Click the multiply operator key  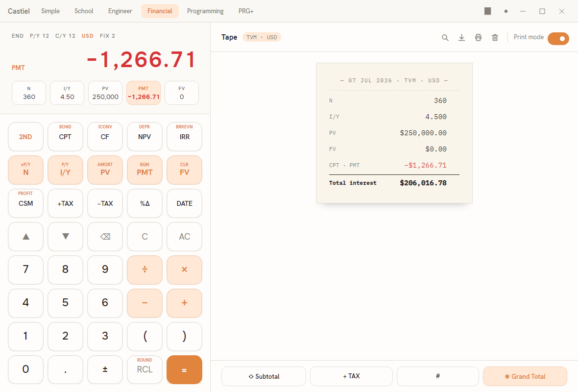click(x=184, y=270)
